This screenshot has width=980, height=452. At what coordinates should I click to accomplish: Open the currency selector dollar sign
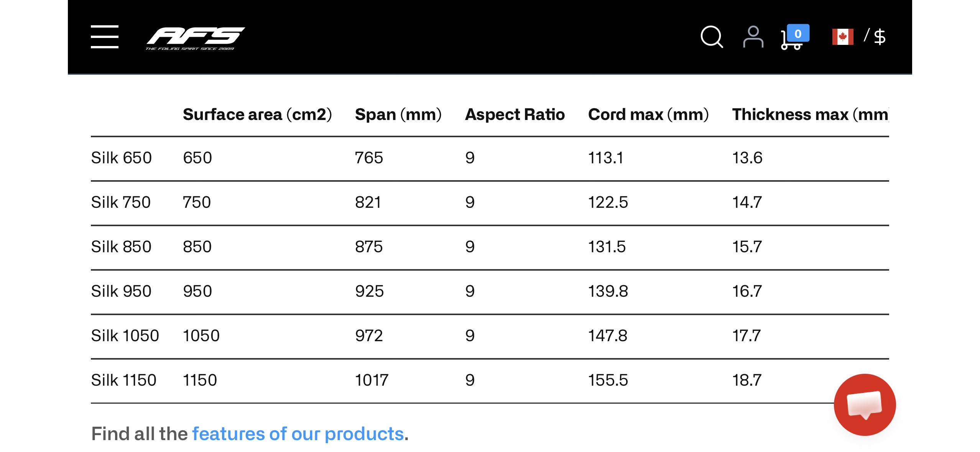880,37
